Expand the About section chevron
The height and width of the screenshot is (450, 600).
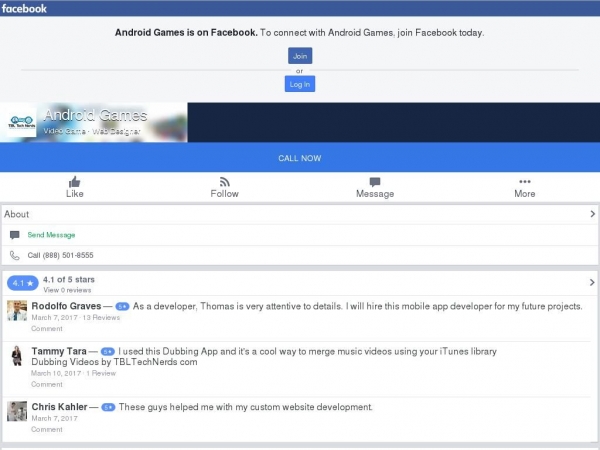(x=593, y=214)
